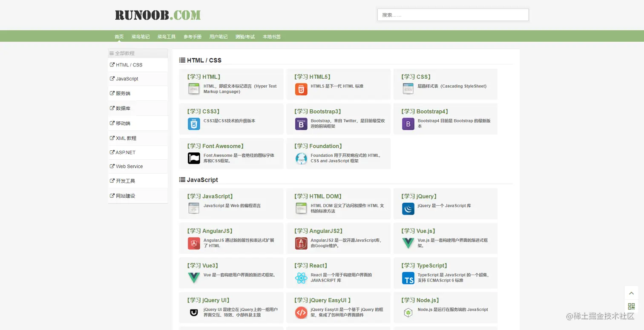
Task: Click the Vue.js green logo icon
Action: tap(408, 243)
